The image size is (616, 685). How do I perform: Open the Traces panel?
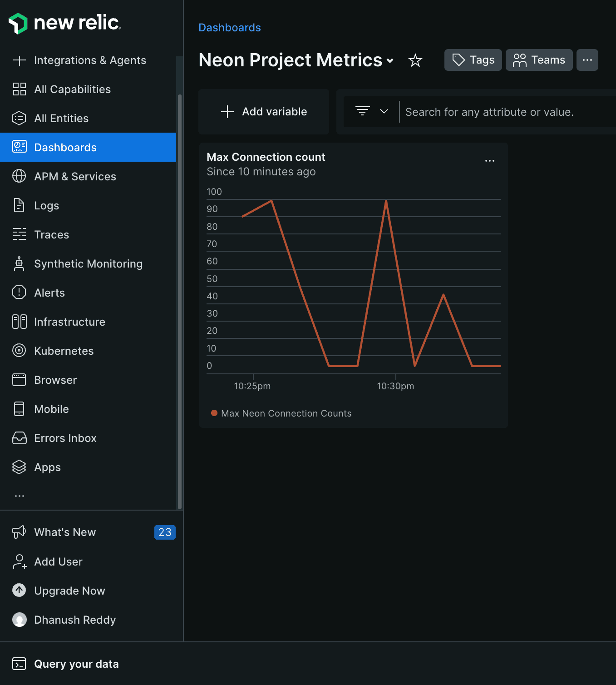[51, 234]
